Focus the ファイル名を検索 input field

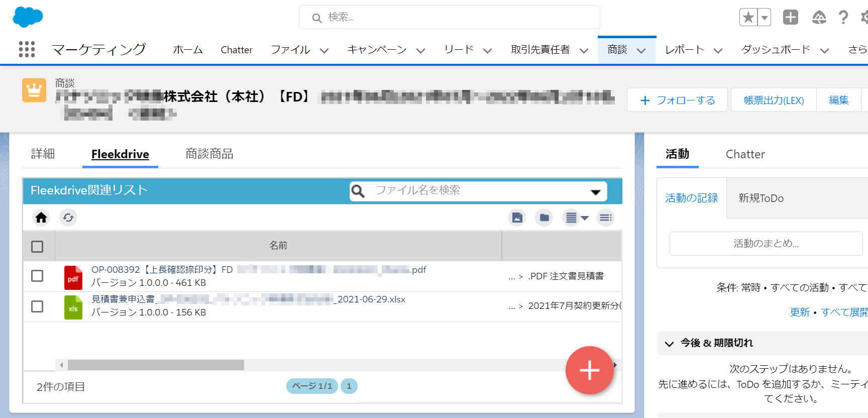[479, 190]
